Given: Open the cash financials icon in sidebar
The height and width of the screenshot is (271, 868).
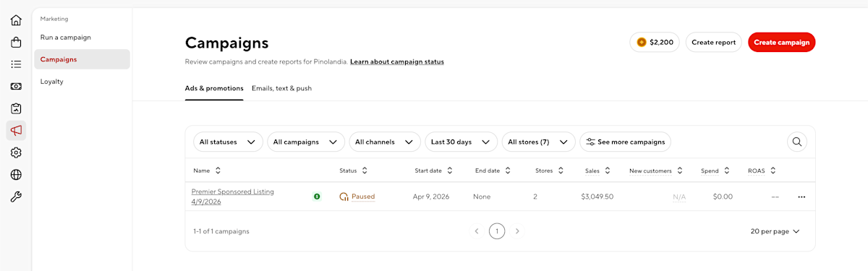Looking at the screenshot, I should point(16,86).
